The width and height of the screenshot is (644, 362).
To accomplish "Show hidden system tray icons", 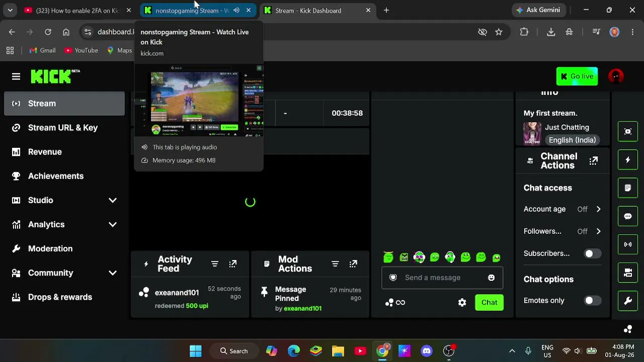I will (x=512, y=351).
